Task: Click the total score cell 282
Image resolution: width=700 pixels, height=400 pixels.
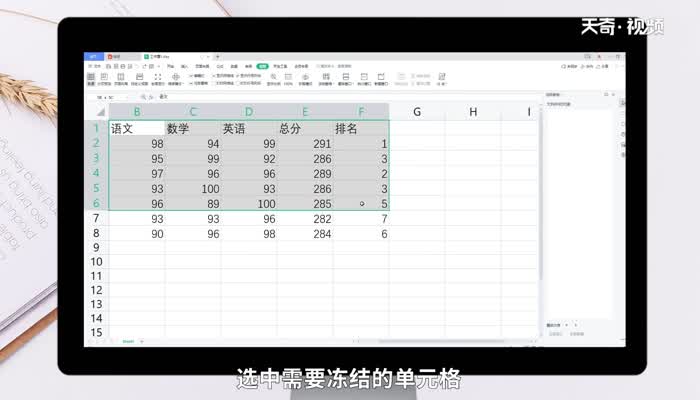Action: (x=305, y=219)
